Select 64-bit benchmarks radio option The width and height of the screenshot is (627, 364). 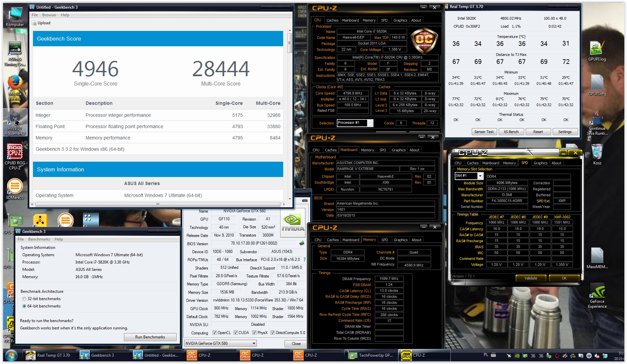point(24,306)
